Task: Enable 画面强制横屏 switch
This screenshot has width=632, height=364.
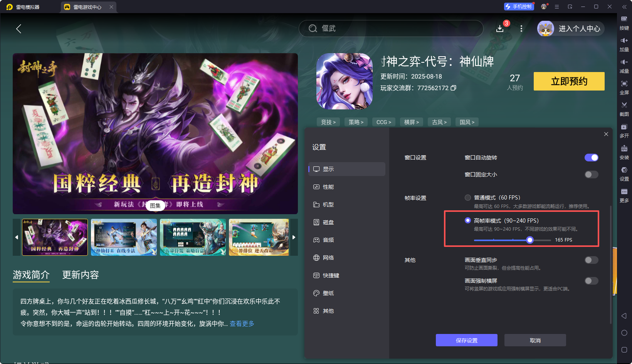Action: pos(592,281)
